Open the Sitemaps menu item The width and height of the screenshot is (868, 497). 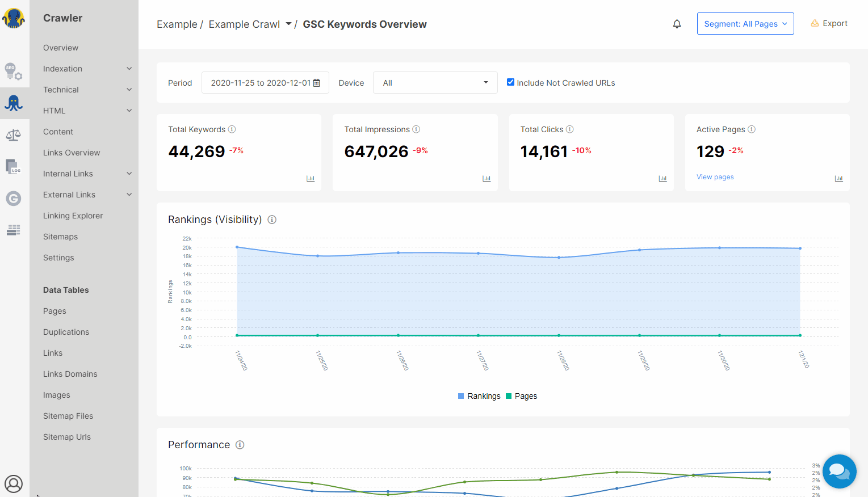coord(60,237)
